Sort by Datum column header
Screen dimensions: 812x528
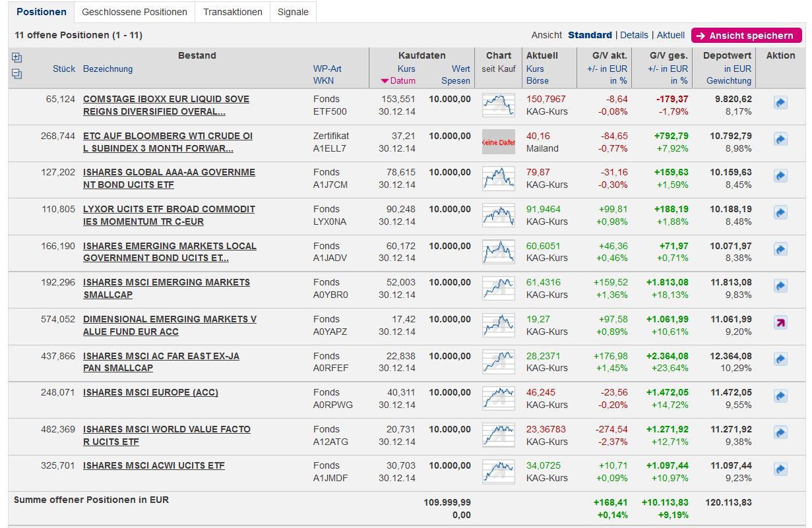coord(402,81)
